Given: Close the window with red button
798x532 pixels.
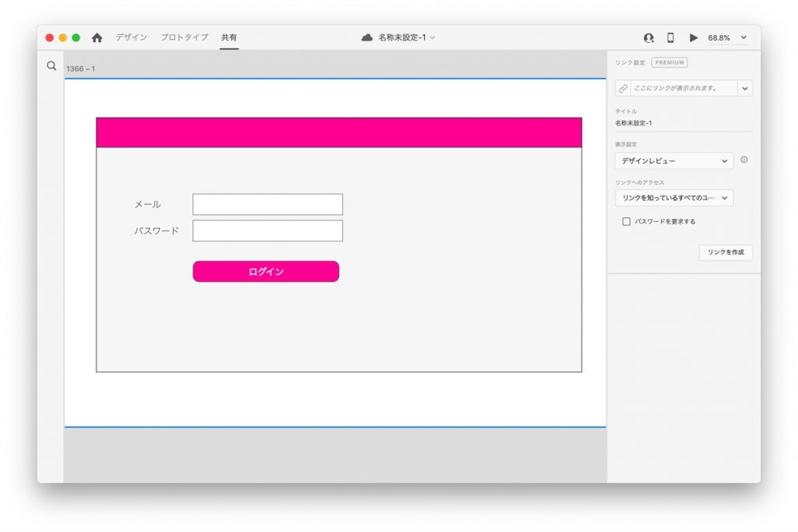Looking at the screenshot, I should coord(50,37).
